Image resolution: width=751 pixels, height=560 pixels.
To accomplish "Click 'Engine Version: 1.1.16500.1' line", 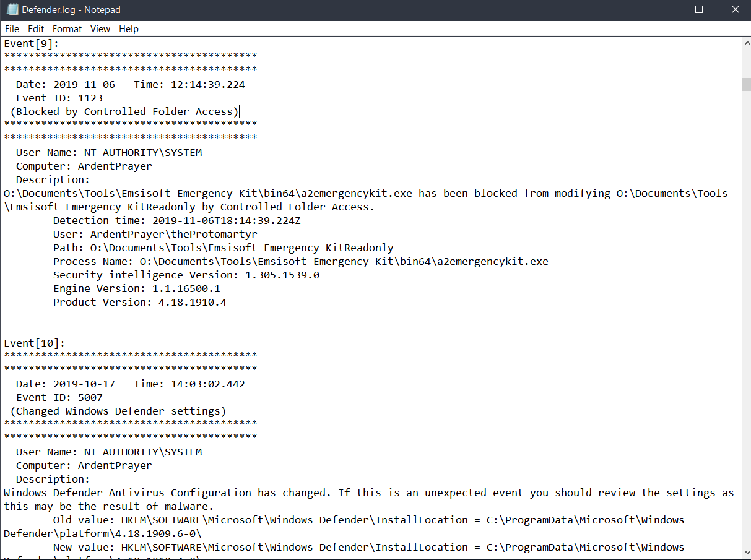I will click(137, 288).
